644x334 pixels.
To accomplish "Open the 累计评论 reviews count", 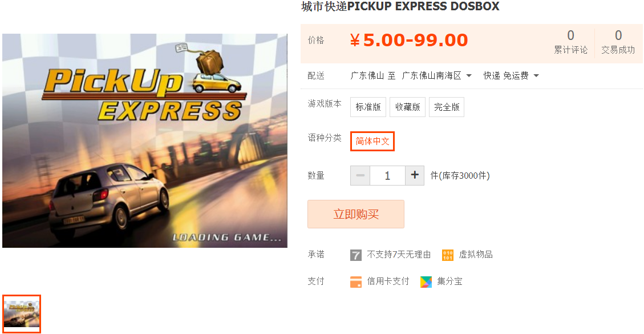I will (x=570, y=42).
